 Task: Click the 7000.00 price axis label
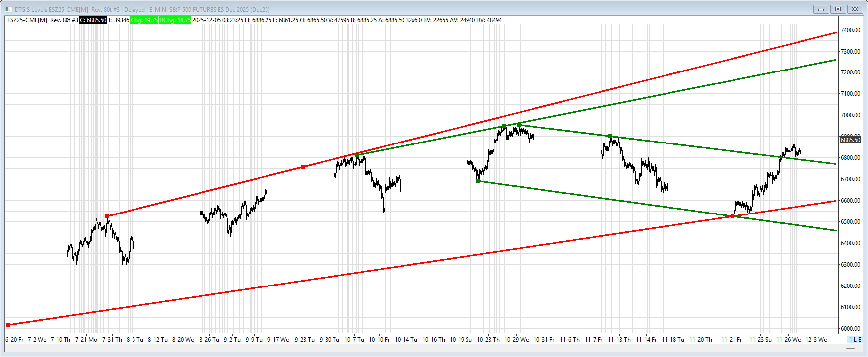(x=850, y=115)
